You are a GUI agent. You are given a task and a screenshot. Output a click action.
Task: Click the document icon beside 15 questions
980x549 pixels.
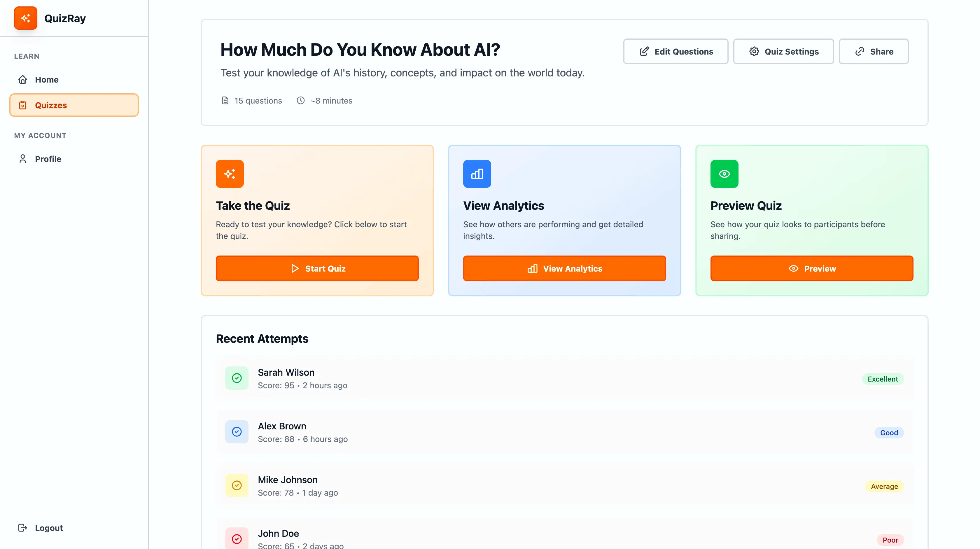[225, 100]
